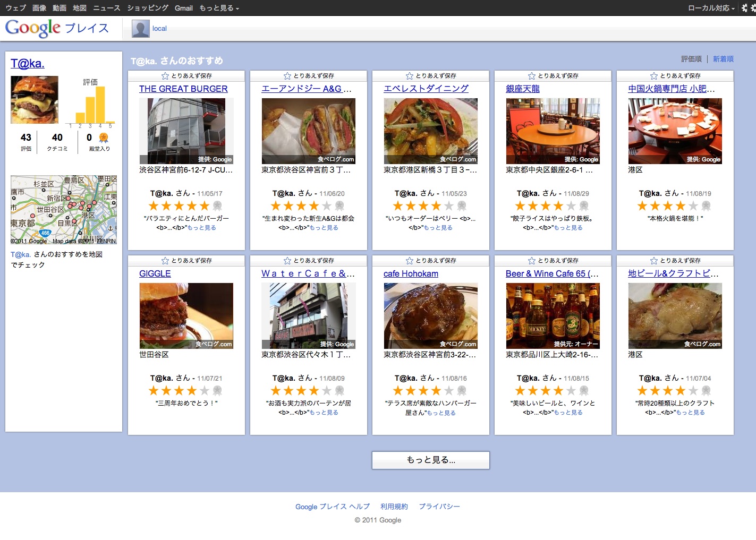
Task: Expand もっと見る on 銀座天龍 review
Action: point(568,228)
